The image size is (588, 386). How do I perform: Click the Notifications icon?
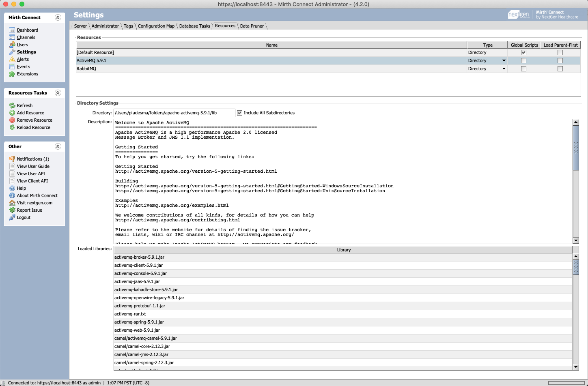coord(12,159)
